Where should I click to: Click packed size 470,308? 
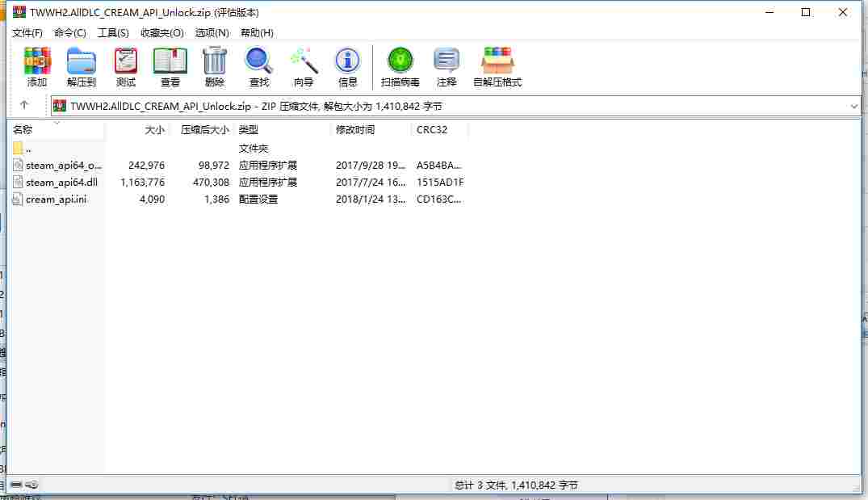pyautogui.click(x=211, y=183)
